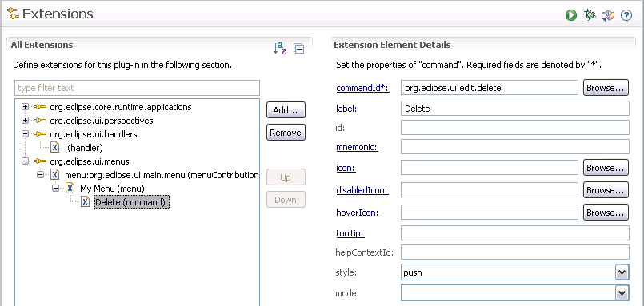The width and height of the screenshot is (644, 306).
Task: Click the org.eclipse.ui.handlers extension point icon
Action: pyautogui.click(x=40, y=134)
